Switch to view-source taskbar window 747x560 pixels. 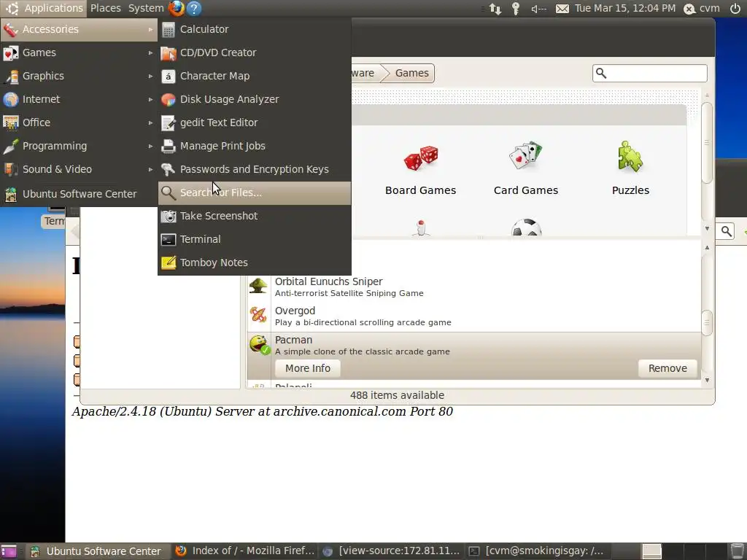[x=391, y=551]
